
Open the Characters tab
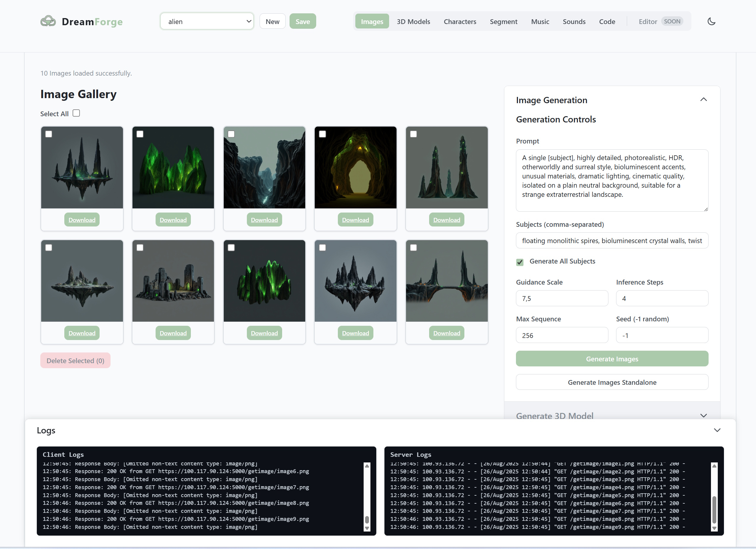pyautogui.click(x=460, y=21)
